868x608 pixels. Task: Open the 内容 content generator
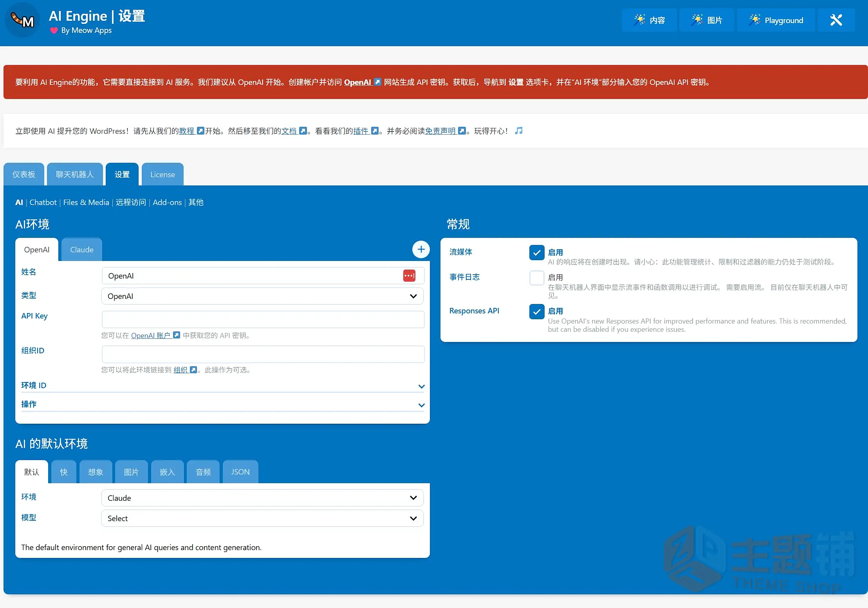(649, 20)
